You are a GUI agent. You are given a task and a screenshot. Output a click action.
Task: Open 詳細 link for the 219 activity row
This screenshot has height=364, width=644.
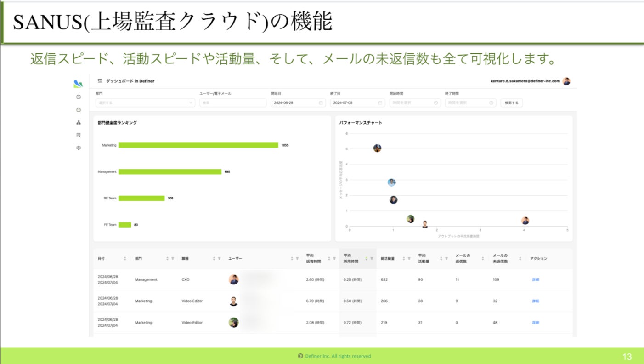536,323
